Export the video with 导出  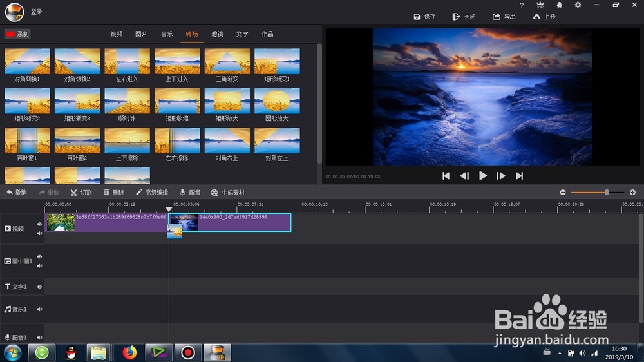[x=504, y=17]
